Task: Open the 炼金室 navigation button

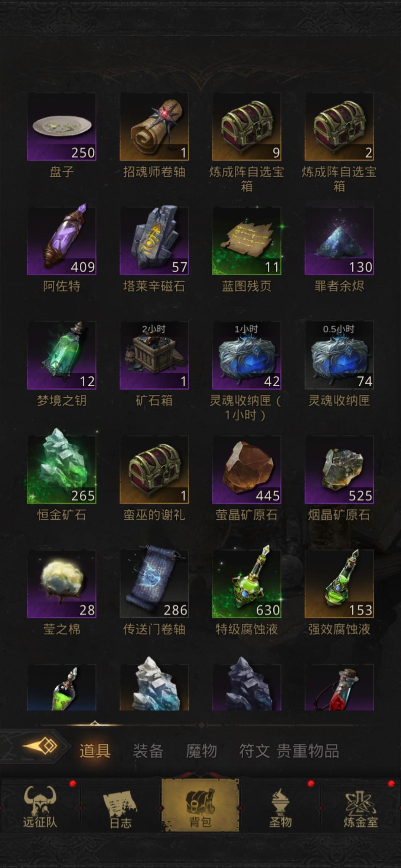Action: 361,807
